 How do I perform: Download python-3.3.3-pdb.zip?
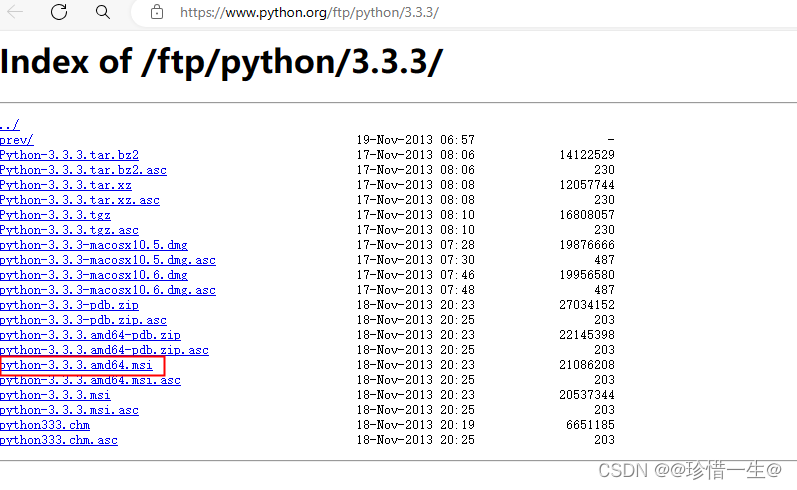tap(69, 305)
